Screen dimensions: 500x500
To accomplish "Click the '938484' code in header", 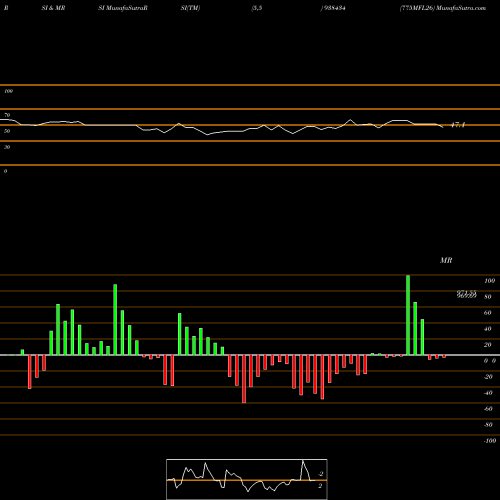I will 334,8.
